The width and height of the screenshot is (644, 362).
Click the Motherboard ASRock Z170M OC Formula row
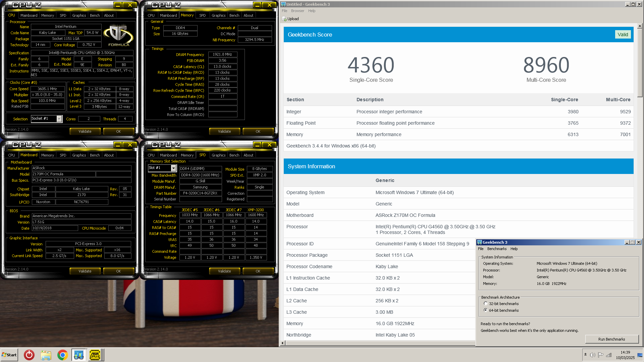click(x=459, y=215)
